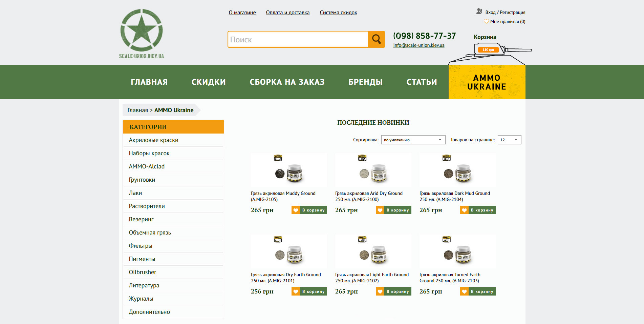644x324 pixels.
Task: Click mig logo above Light Earth Ground product
Action: [362, 239]
